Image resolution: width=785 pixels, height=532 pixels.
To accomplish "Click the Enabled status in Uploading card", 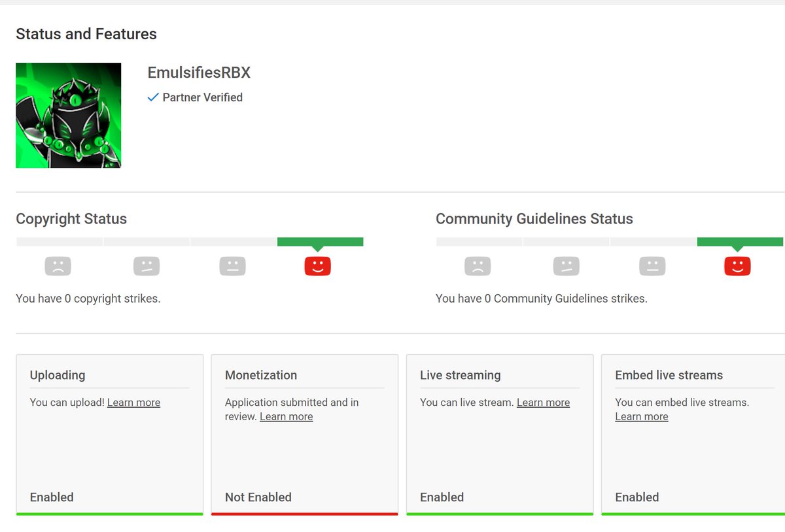I will [x=52, y=497].
